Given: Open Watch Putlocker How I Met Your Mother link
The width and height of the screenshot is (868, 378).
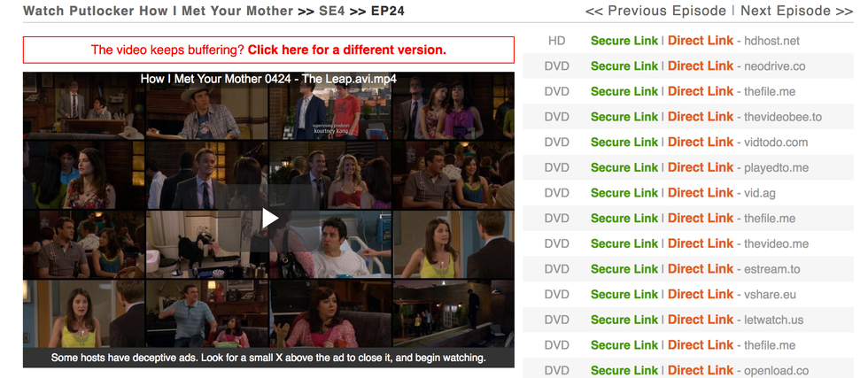Looking at the screenshot, I should tap(158, 11).
